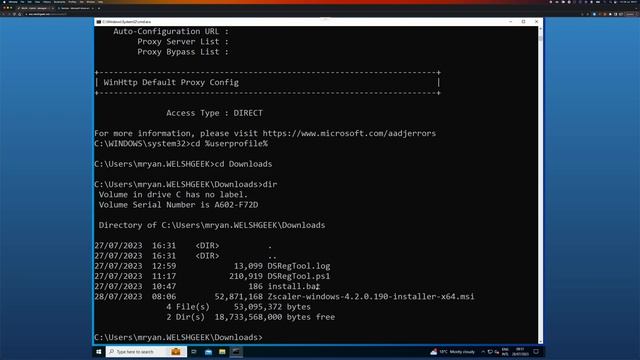Click the microsoft.com/aadjerrors URL text

[x=349, y=133]
